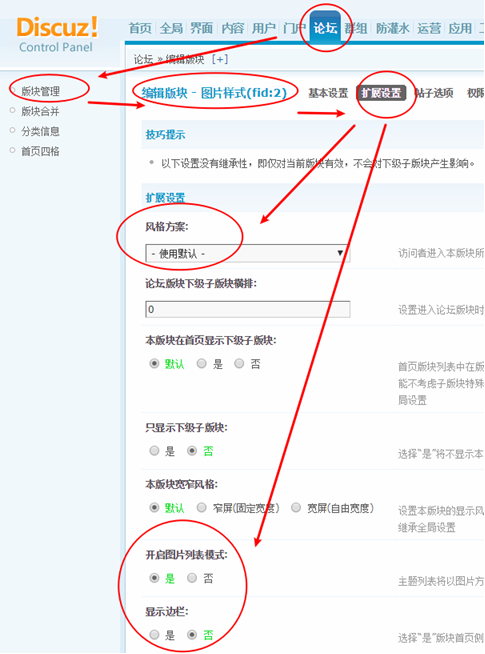Open the 全局 top menu item
This screenshot has height=654, width=485.
171,28
